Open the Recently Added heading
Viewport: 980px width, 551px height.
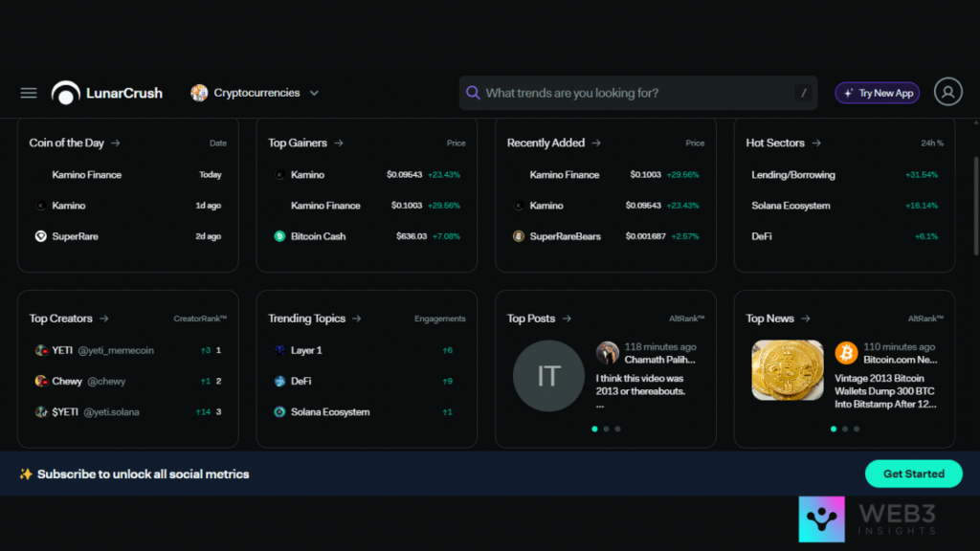point(546,143)
